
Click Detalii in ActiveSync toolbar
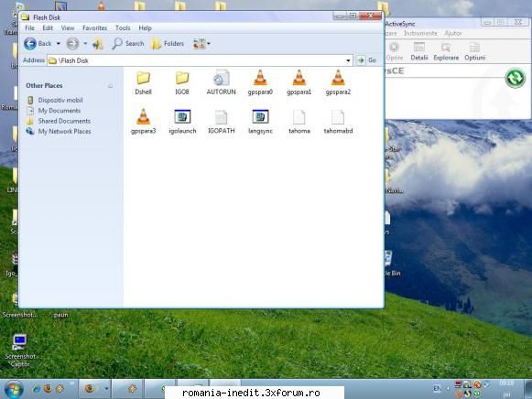coord(419,51)
